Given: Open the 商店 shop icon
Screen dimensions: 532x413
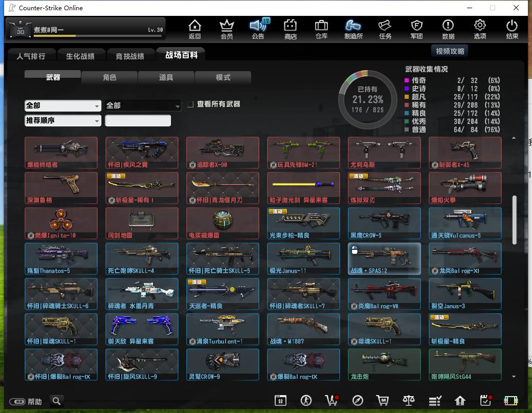Looking at the screenshot, I should point(291,29).
